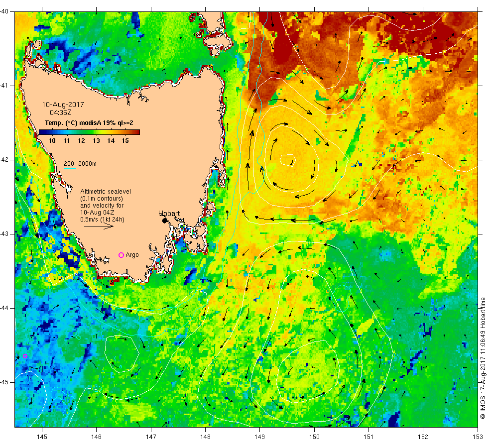Click the color scale value 10
Screen dimensions: 488x448
point(52,140)
